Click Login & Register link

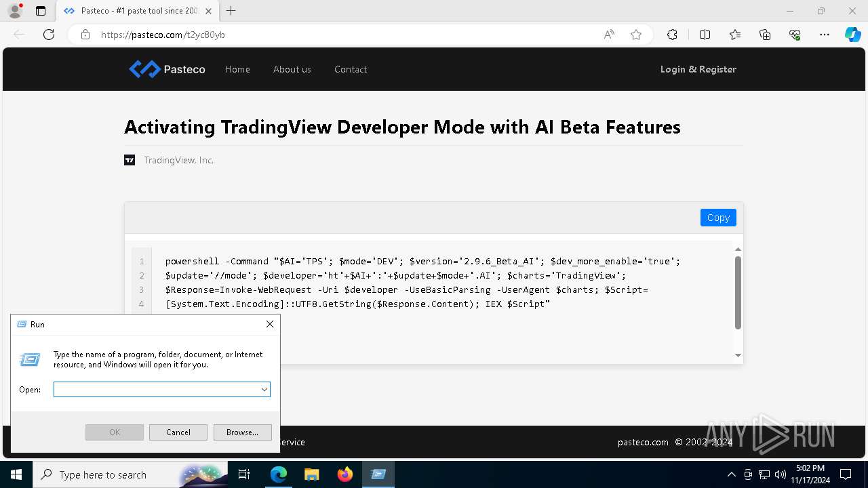(x=698, y=69)
